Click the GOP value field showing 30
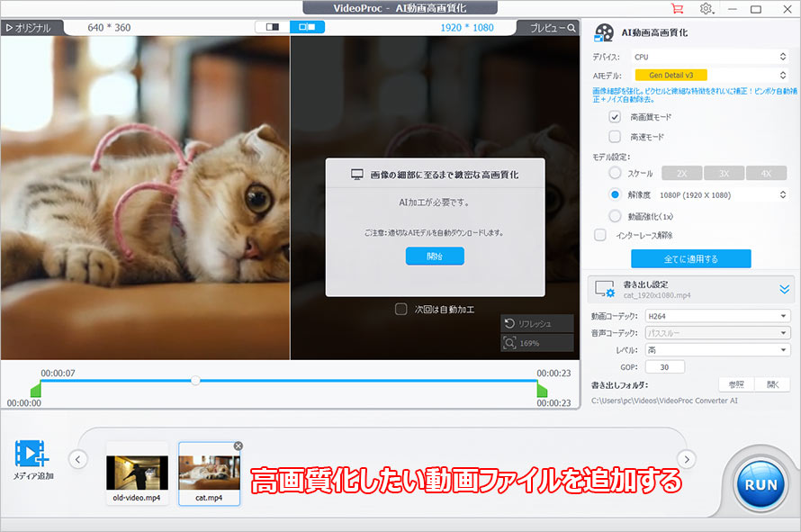 tap(664, 367)
